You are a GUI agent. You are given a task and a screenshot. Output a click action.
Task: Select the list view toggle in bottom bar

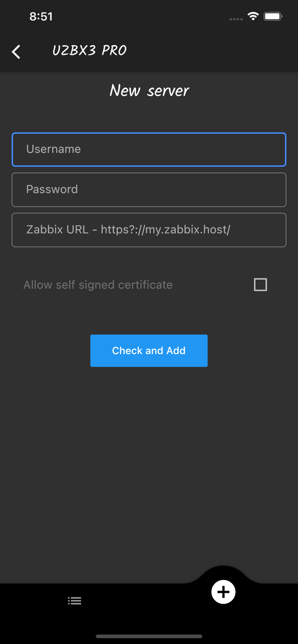point(74,601)
